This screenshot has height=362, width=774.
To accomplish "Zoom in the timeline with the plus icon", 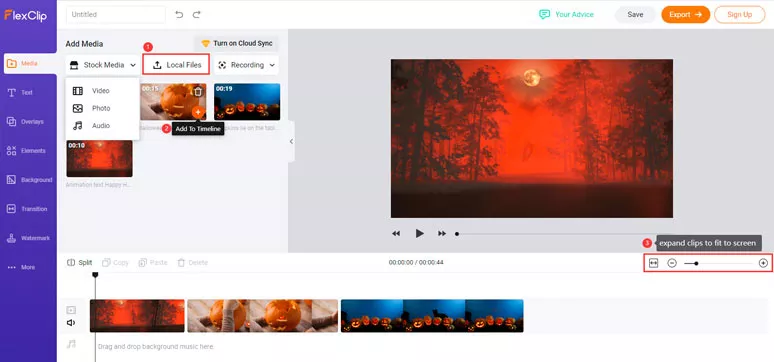I will coord(763,263).
